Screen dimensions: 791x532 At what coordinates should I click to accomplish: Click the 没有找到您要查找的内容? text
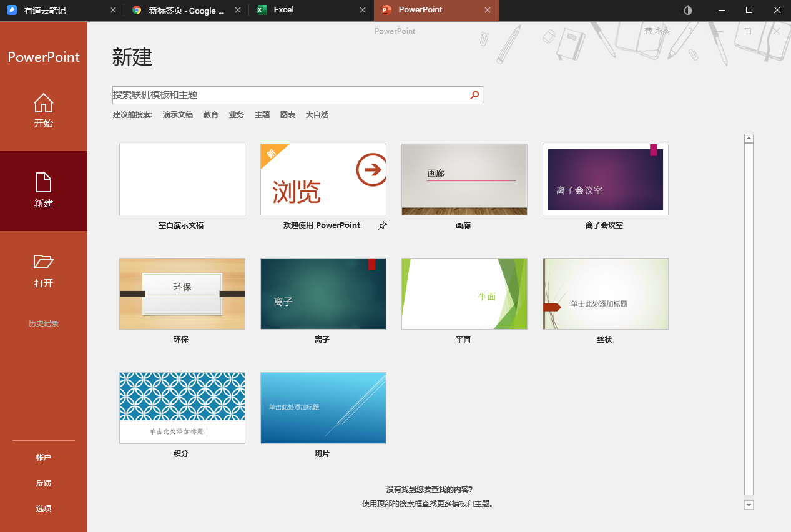(430, 490)
